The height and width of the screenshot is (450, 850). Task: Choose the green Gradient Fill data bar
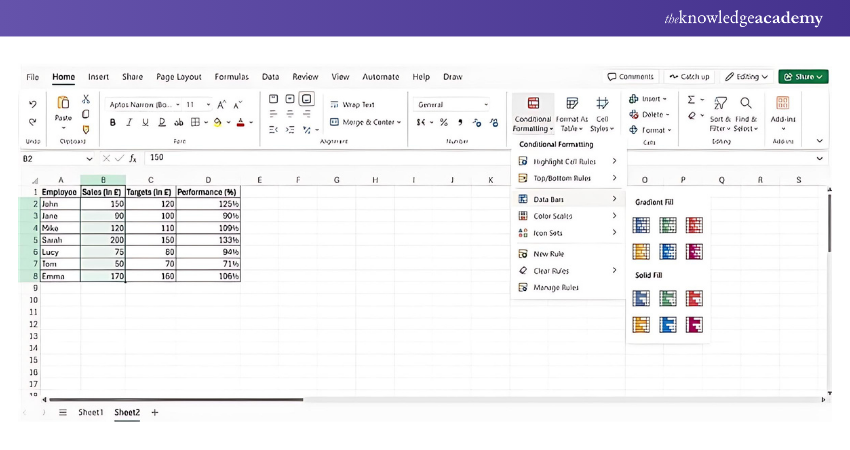click(x=668, y=225)
